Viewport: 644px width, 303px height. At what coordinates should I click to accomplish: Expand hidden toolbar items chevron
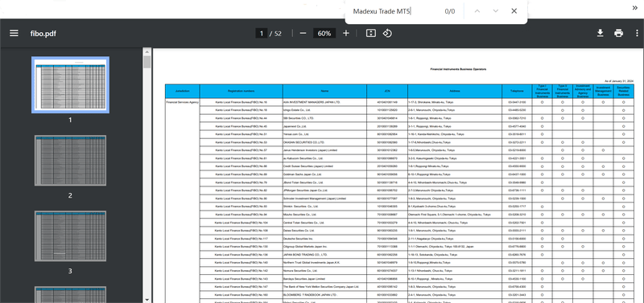pyautogui.click(x=635, y=8)
